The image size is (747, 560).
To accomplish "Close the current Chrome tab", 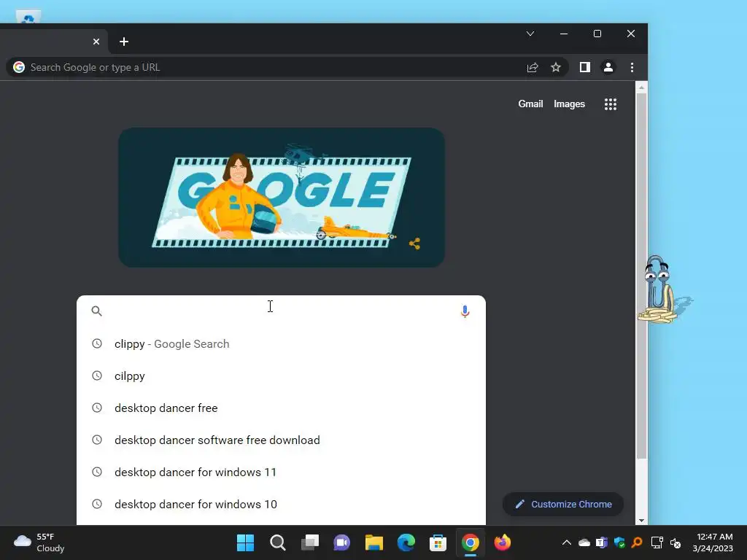I will (x=96, y=42).
